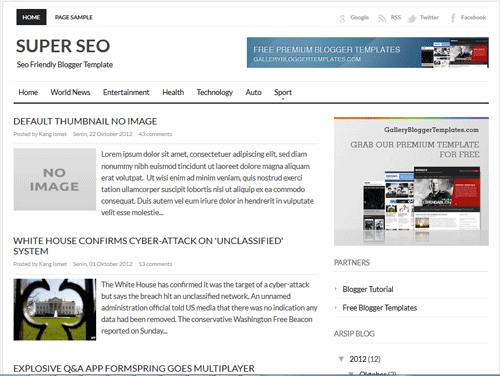The image size is (500, 376).
Task: Open the Default Thumbnail No Image post title
Action: [x=85, y=121]
